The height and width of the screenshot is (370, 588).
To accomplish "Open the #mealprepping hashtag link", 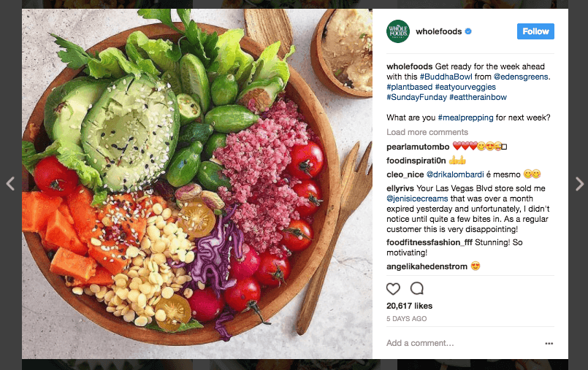I will tap(465, 117).
